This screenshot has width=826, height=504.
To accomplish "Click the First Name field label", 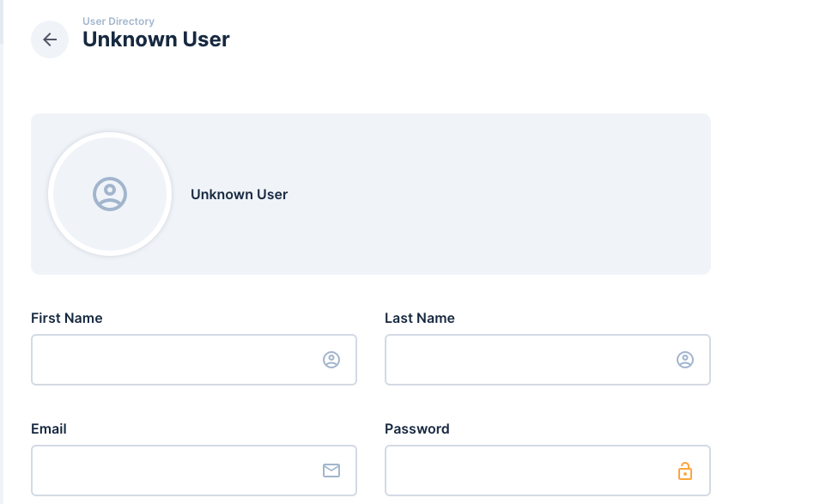I will [66, 318].
